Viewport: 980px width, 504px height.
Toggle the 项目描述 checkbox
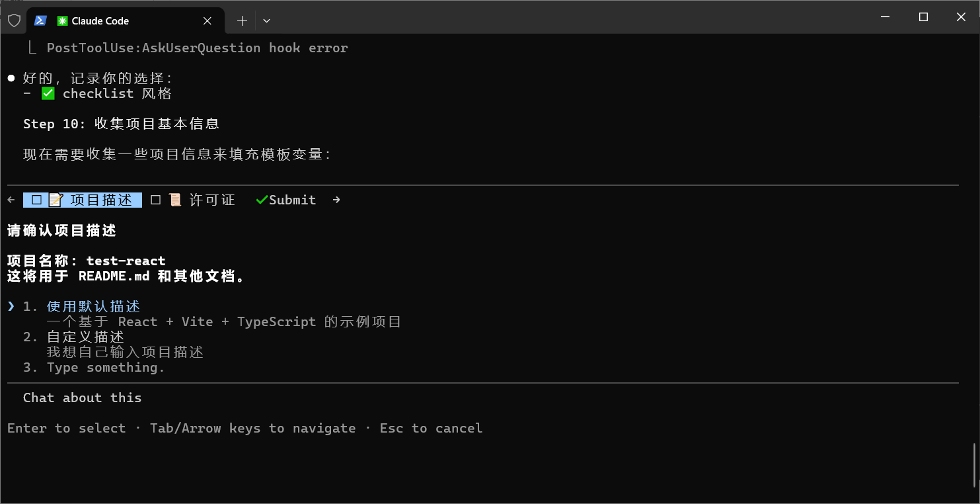(36, 200)
